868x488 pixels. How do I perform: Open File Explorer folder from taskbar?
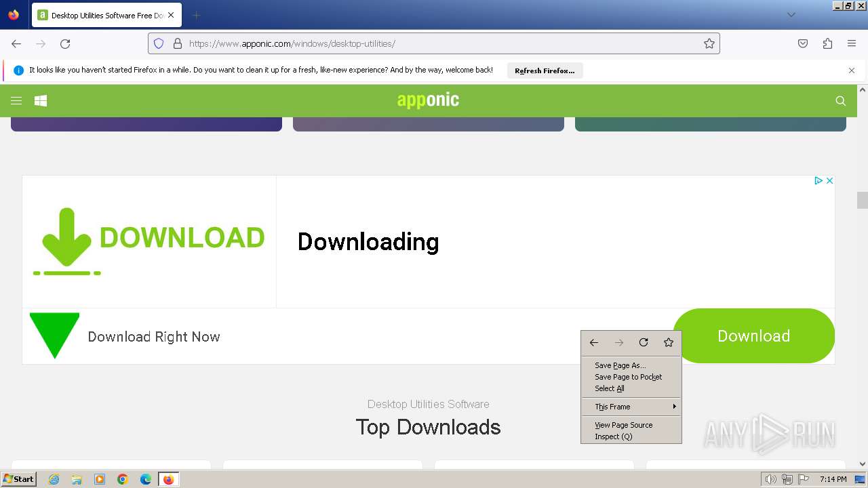(77, 479)
